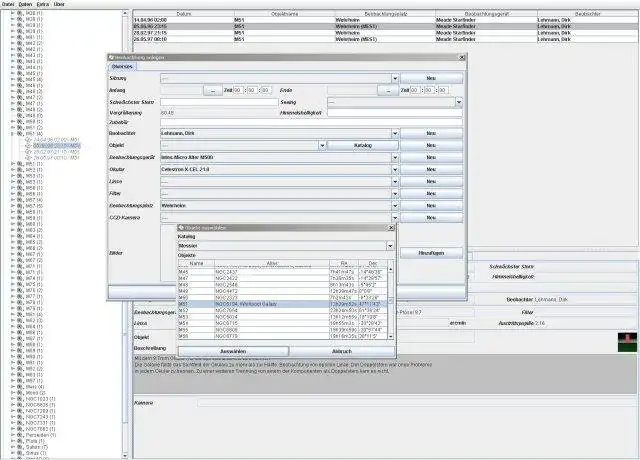Click the object icon beside Mars in tree

[20, 387]
